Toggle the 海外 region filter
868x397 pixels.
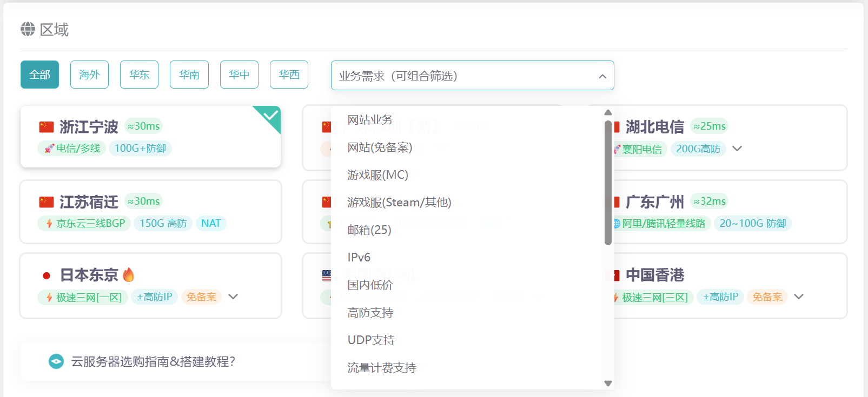(x=89, y=75)
